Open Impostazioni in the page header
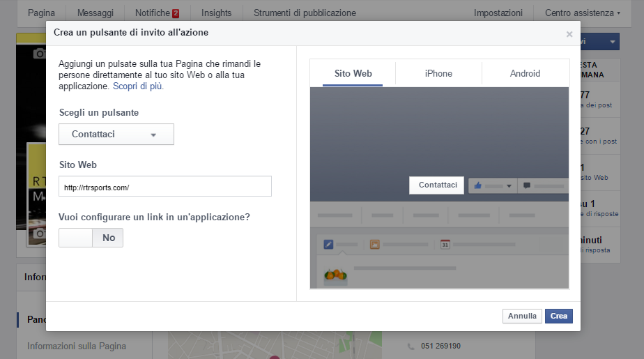The width and height of the screenshot is (644, 359). 498,13
